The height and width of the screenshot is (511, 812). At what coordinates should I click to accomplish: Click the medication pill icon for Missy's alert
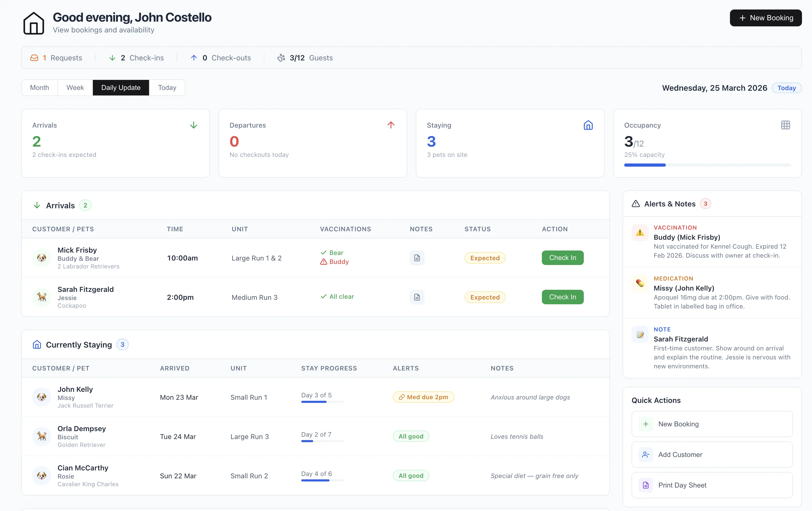click(639, 283)
